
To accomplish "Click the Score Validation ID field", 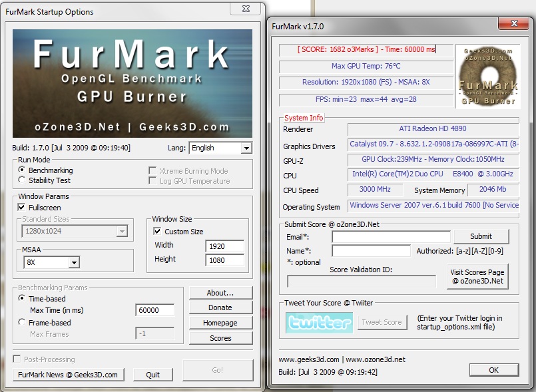I will click(x=362, y=282).
